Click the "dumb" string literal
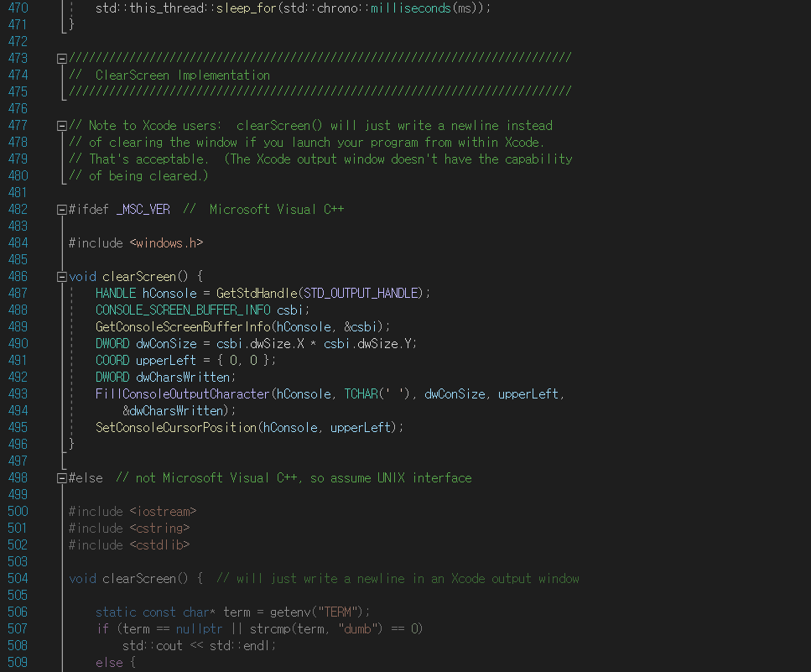 (359, 628)
